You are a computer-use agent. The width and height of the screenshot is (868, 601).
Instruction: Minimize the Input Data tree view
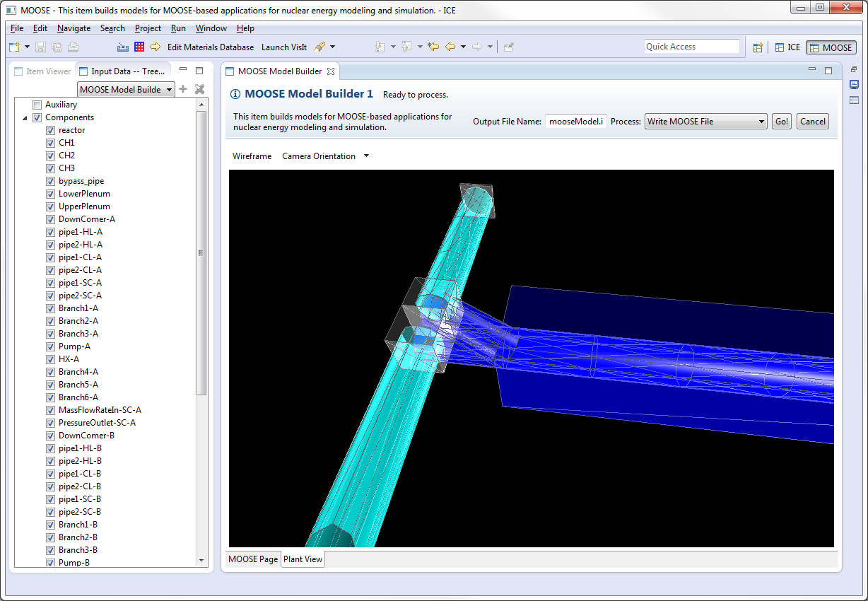pos(183,70)
